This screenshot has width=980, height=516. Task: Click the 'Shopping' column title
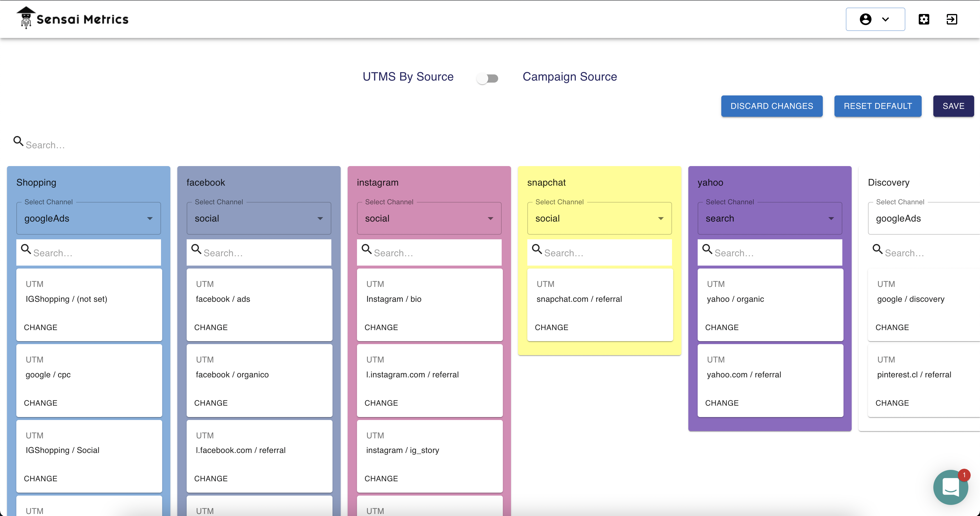click(36, 182)
